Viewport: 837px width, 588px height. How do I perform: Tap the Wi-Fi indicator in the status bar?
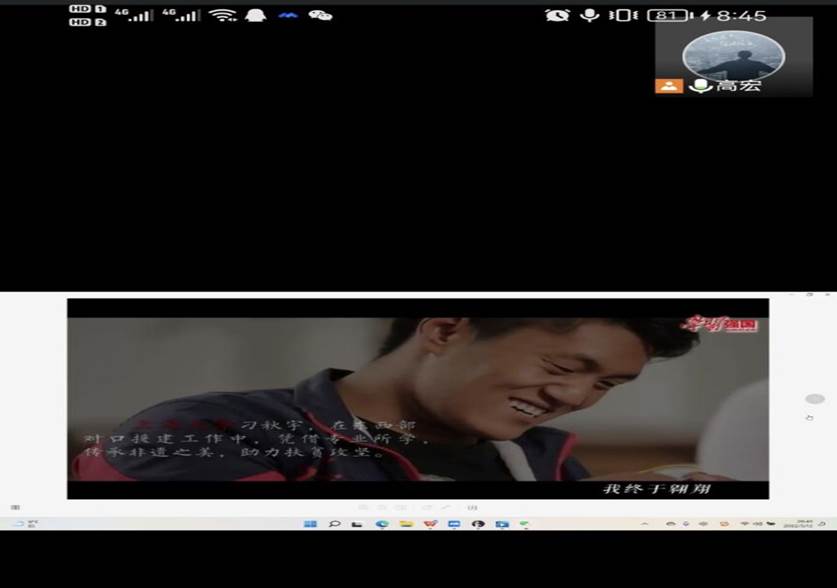[223, 15]
